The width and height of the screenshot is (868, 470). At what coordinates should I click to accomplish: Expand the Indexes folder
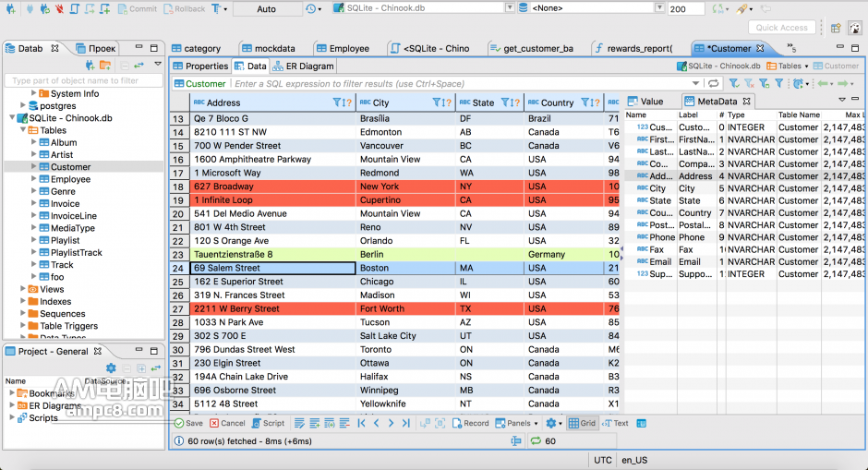tap(23, 301)
